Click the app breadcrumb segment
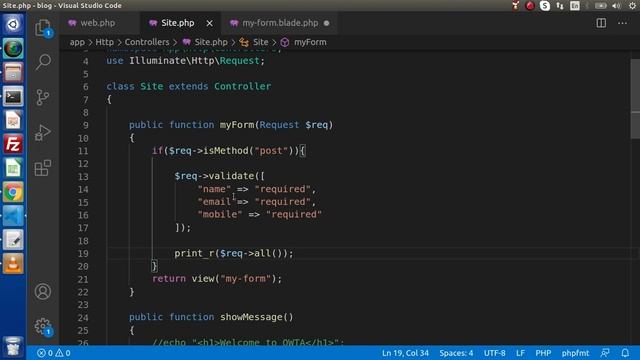640x360 pixels. pyautogui.click(x=77, y=42)
